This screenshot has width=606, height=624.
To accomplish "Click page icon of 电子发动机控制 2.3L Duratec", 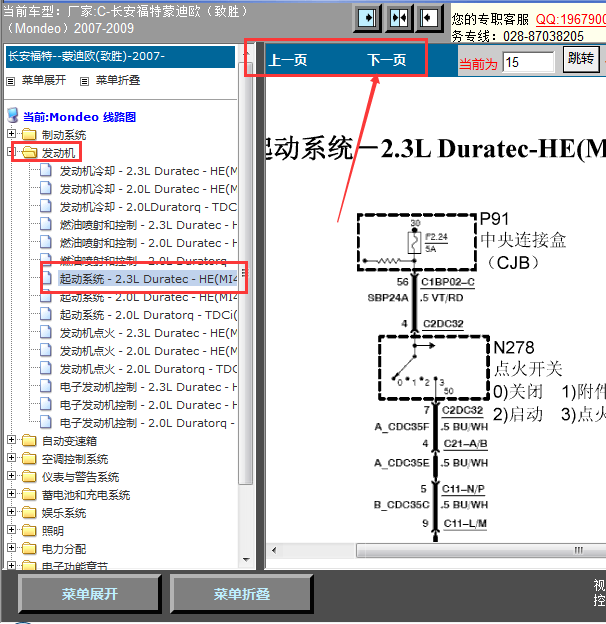I will [x=46, y=386].
